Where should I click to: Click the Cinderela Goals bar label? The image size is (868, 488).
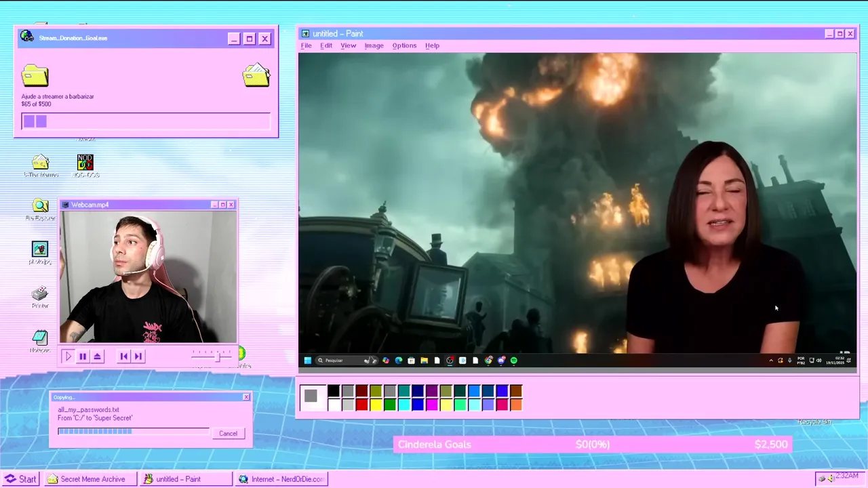(x=435, y=445)
